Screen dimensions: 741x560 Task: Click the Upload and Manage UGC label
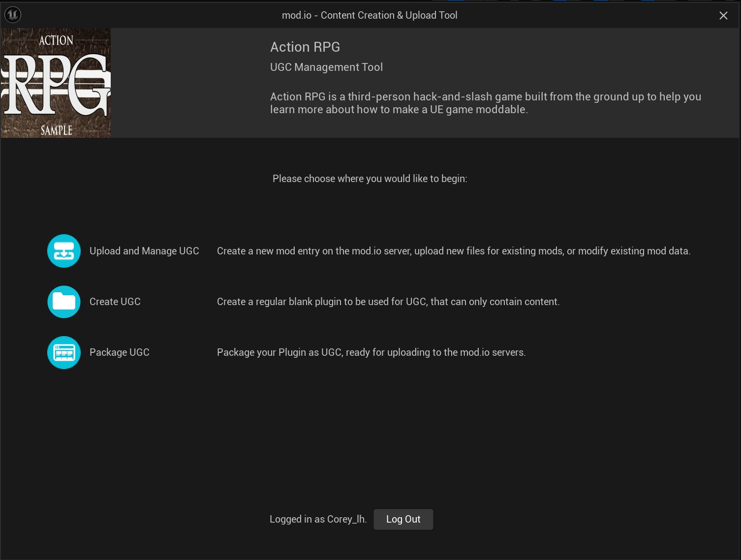point(144,251)
